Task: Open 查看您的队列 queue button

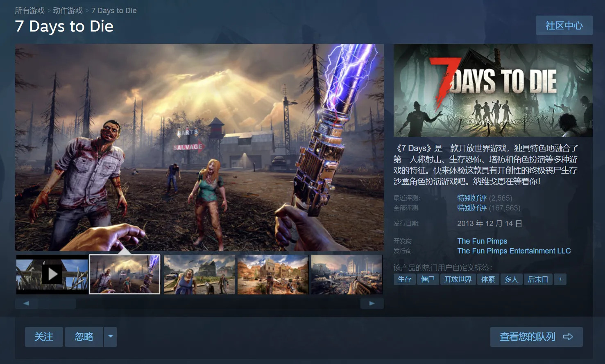Action: 536,337
